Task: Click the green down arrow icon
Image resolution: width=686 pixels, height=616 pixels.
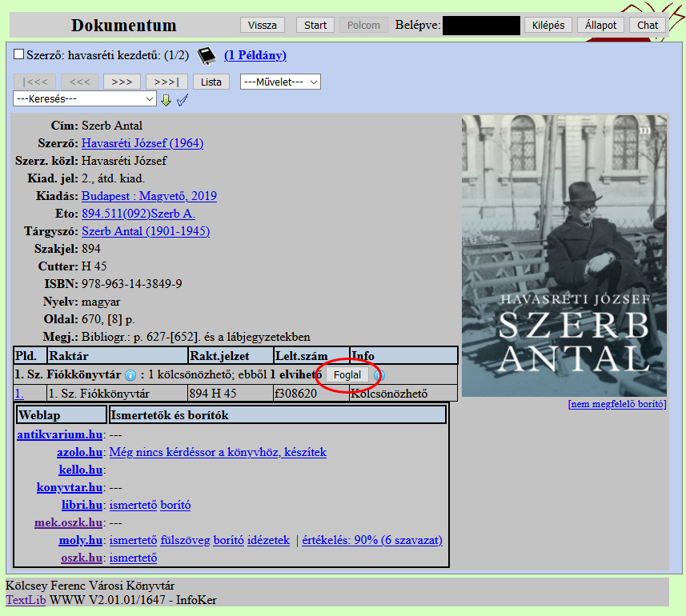Action: pos(166,100)
